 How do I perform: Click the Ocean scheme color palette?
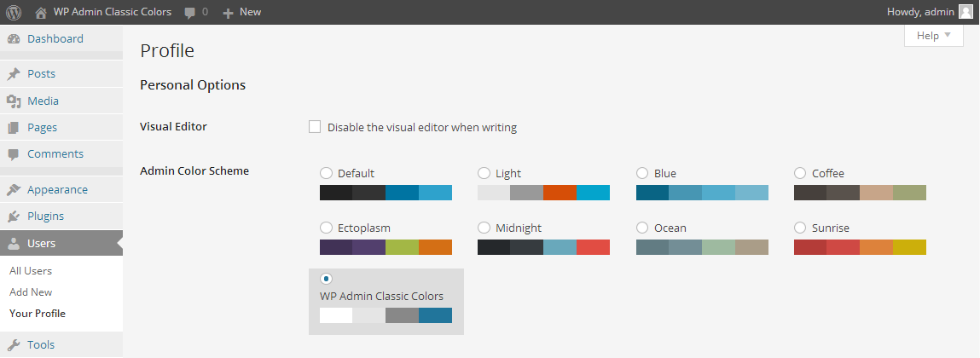click(702, 247)
